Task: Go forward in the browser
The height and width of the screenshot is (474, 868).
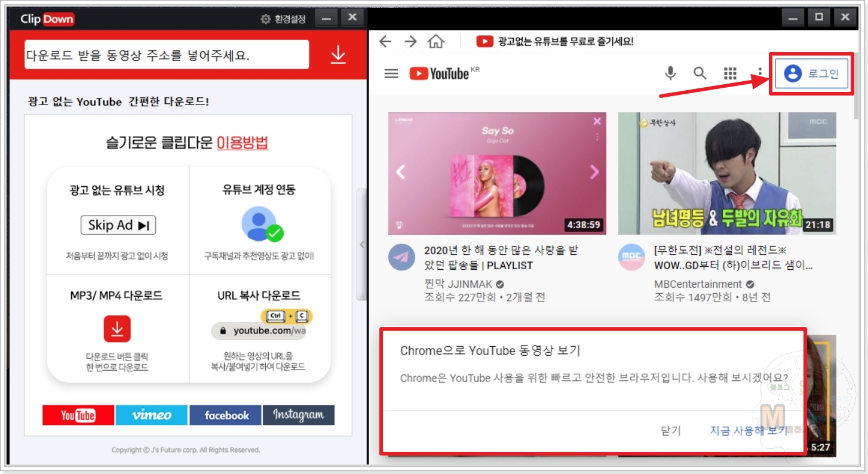Action: (410, 41)
